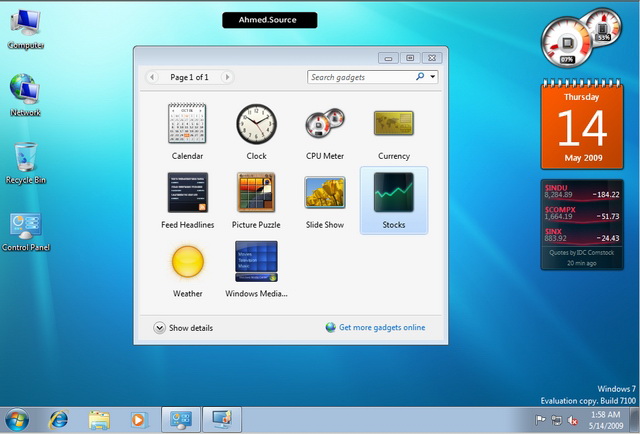Screen dimensions: 640x434
Task: Open the Start menu orb
Action: 17,420
